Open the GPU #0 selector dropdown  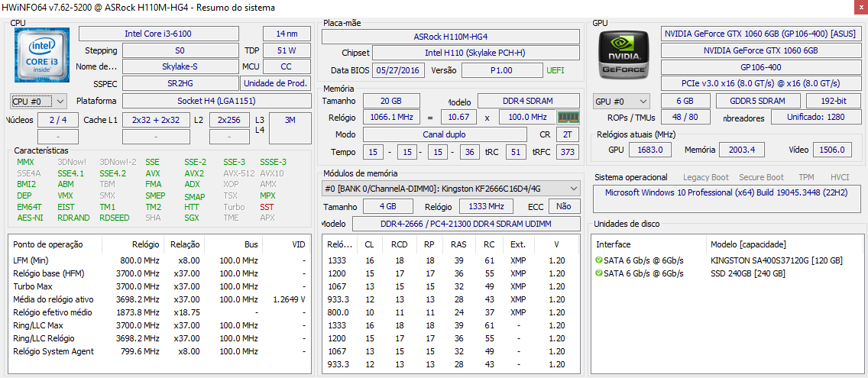click(621, 102)
